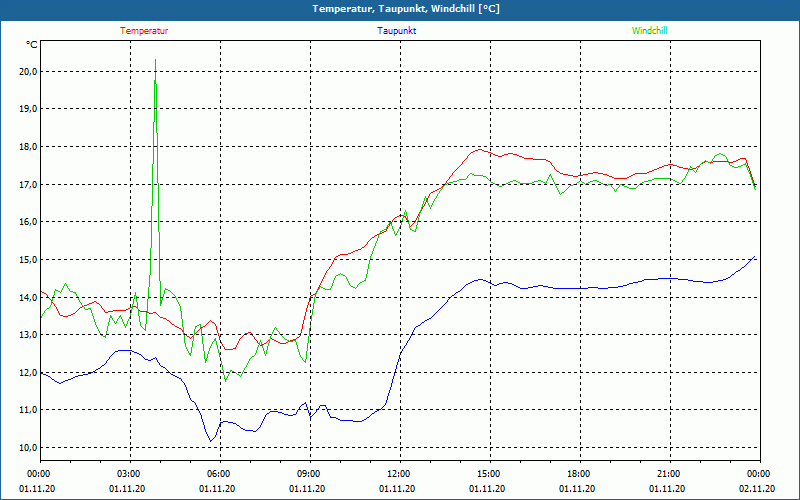Click the '01.11.20' date under 12:00
The width and height of the screenshot is (800, 500).
[397, 488]
